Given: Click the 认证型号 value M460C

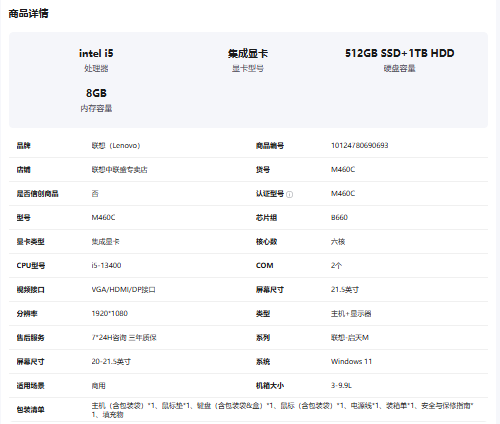Looking at the screenshot, I should [343, 194].
